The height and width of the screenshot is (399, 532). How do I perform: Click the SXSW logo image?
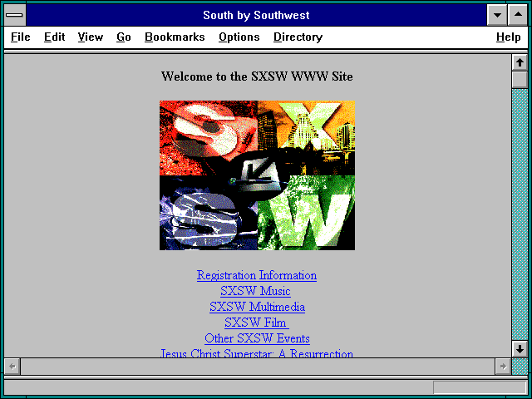tap(257, 175)
